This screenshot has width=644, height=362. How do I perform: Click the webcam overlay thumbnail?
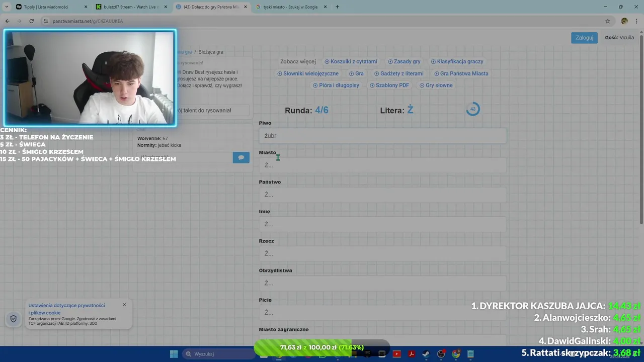[x=90, y=77]
